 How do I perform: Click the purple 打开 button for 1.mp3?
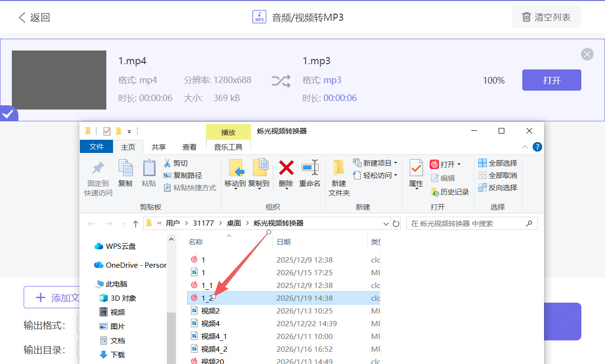[x=552, y=80]
